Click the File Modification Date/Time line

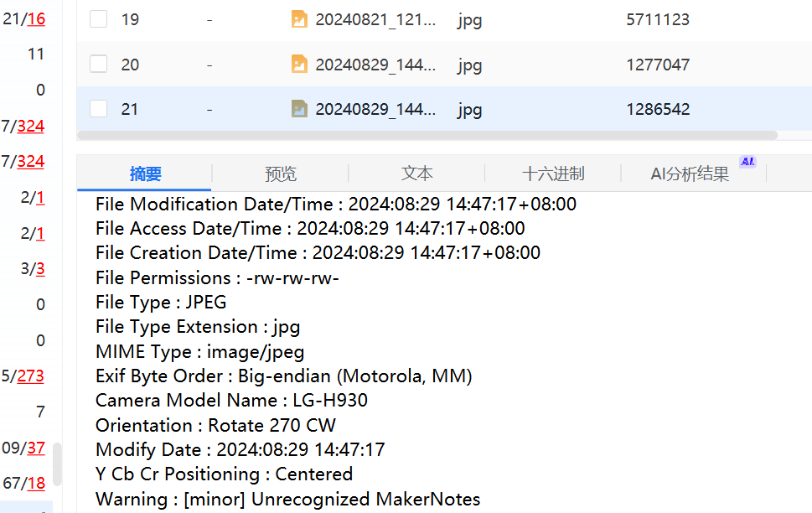click(x=335, y=205)
